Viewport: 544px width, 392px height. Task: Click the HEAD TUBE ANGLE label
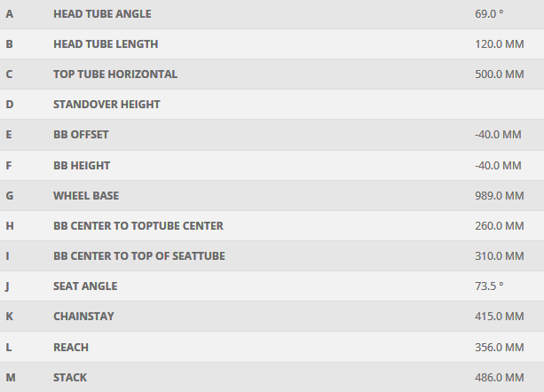click(102, 14)
